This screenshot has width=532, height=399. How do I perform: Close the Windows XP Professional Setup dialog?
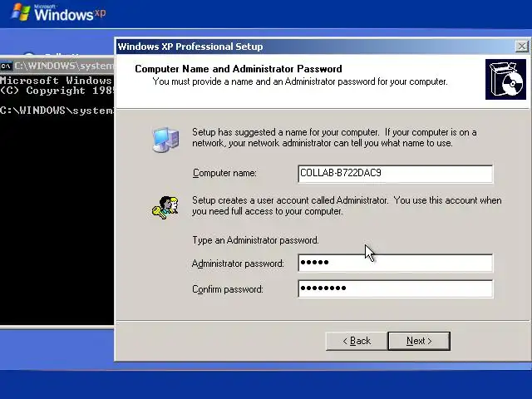pyautogui.click(x=521, y=47)
